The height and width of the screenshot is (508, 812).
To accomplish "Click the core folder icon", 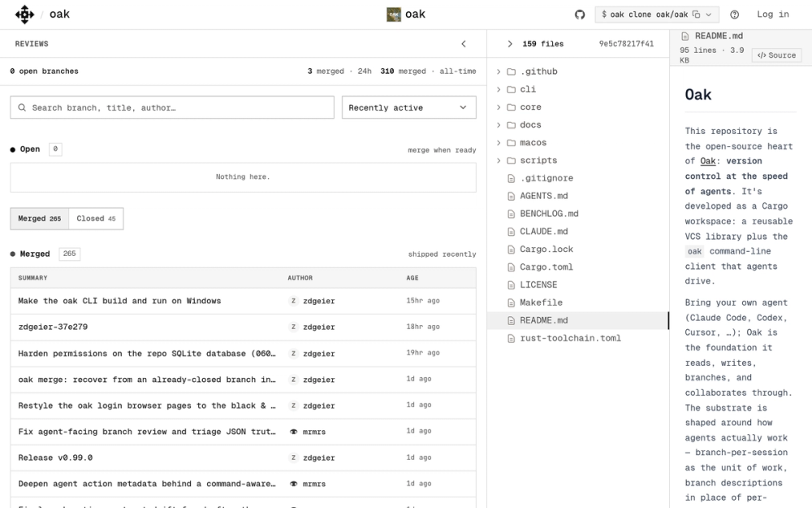I will pos(511,107).
